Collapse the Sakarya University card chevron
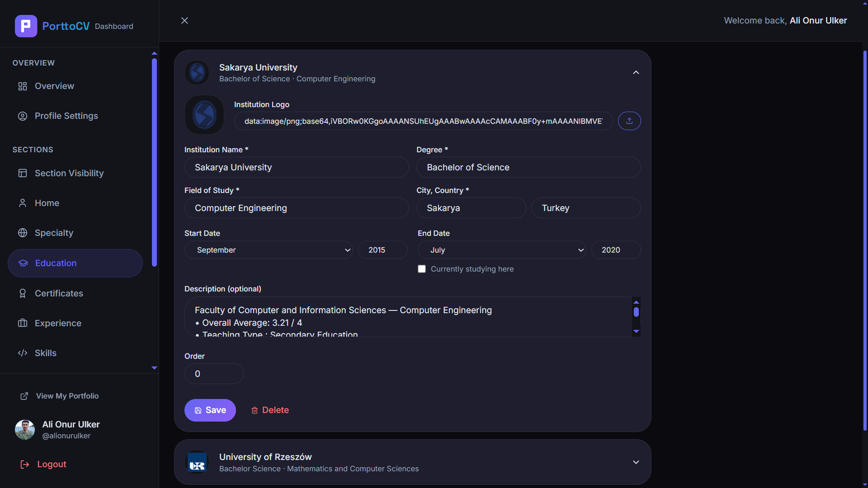The image size is (868, 488). click(x=636, y=72)
